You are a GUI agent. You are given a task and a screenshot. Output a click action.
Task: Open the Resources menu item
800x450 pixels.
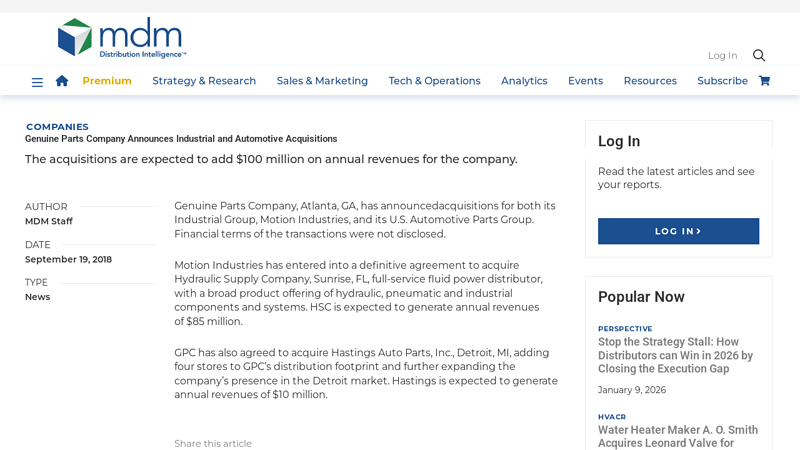pos(650,81)
